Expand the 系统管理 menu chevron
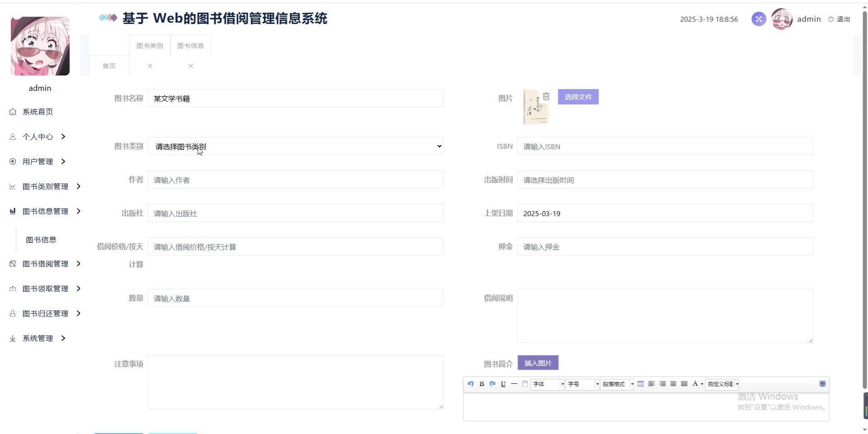This screenshot has width=868, height=434. point(63,338)
